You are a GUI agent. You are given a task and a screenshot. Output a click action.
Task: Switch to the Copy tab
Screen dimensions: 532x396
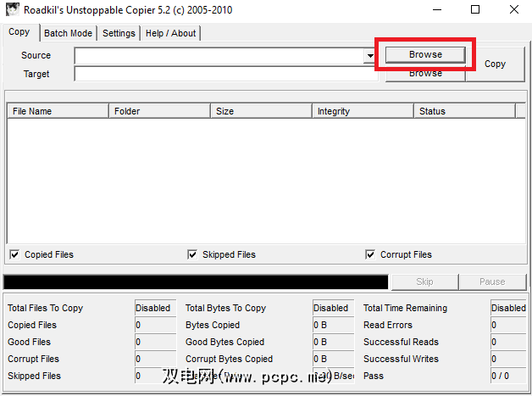[19, 32]
